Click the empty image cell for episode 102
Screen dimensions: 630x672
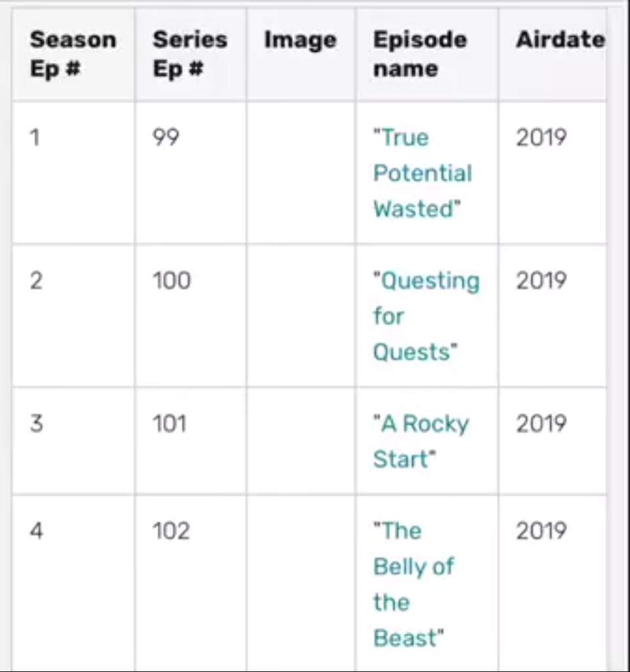coord(301,583)
